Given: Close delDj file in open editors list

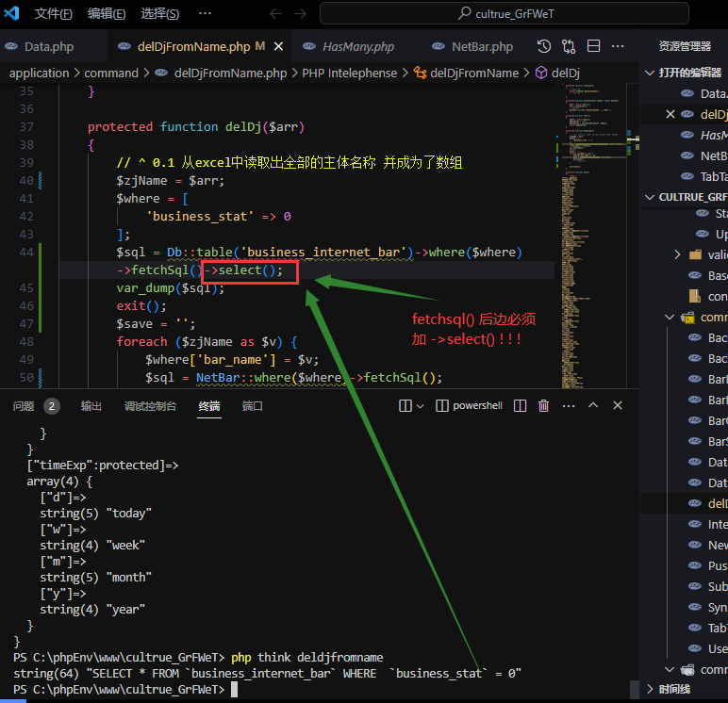Looking at the screenshot, I should coord(670,114).
